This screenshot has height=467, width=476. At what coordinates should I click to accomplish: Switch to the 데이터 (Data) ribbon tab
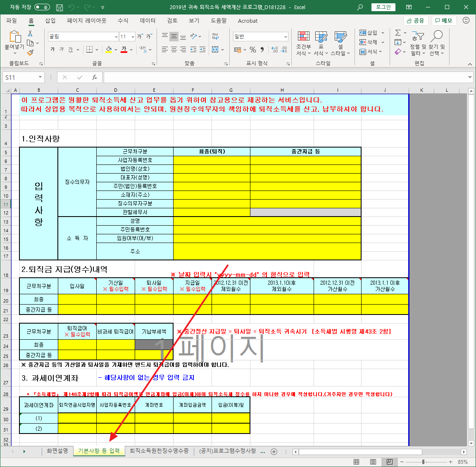click(x=148, y=21)
